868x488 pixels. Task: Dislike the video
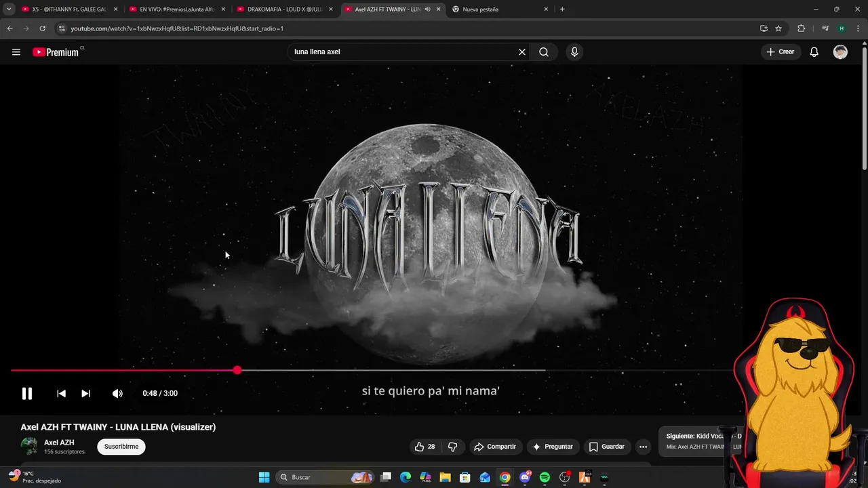click(x=452, y=447)
